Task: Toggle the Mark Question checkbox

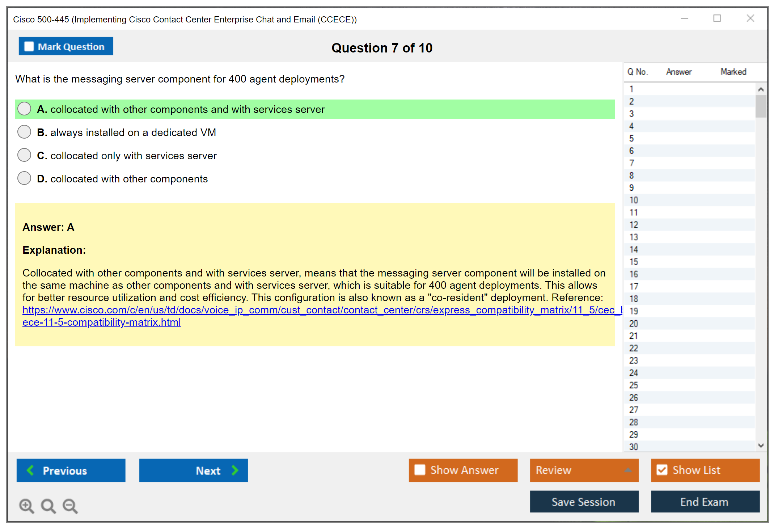Action: tap(29, 46)
